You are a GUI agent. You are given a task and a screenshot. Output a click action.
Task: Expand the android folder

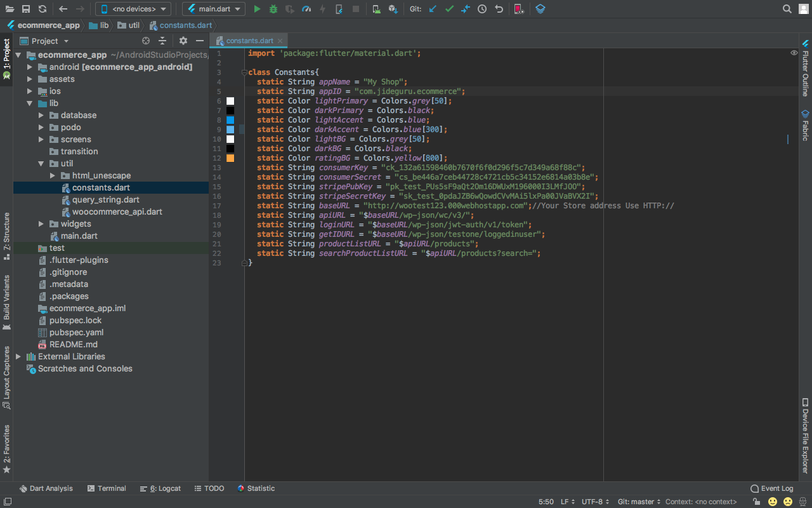point(30,67)
